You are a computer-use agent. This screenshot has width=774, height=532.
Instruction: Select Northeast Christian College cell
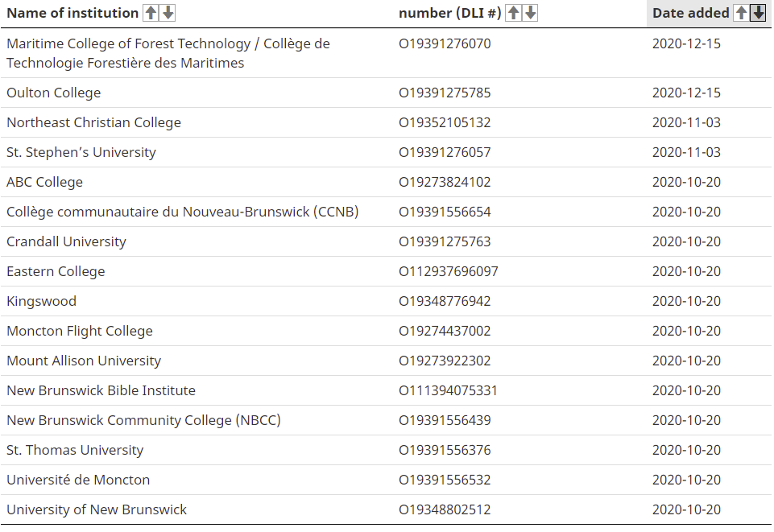[x=93, y=122]
